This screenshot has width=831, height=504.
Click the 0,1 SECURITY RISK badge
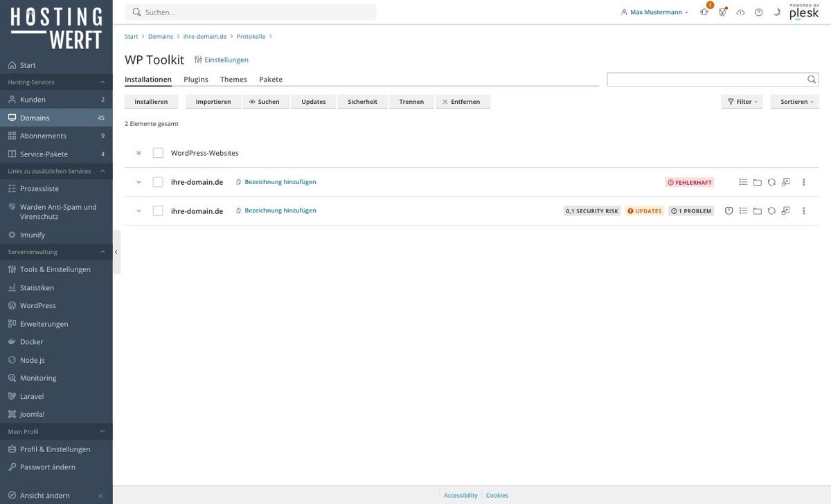[x=592, y=211]
